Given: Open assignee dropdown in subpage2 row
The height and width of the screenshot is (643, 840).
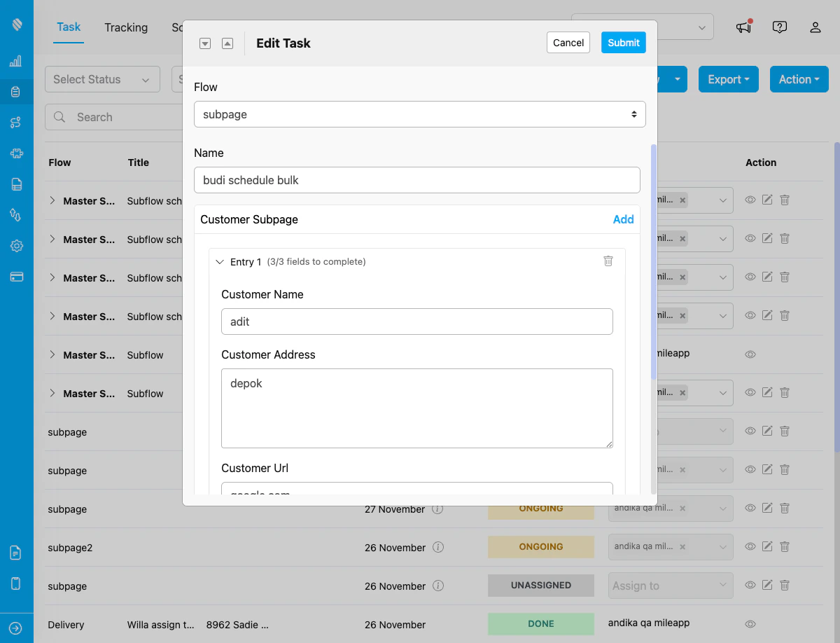Looking at the screenshot, I should pyautogui.click(x=671, y=547).
